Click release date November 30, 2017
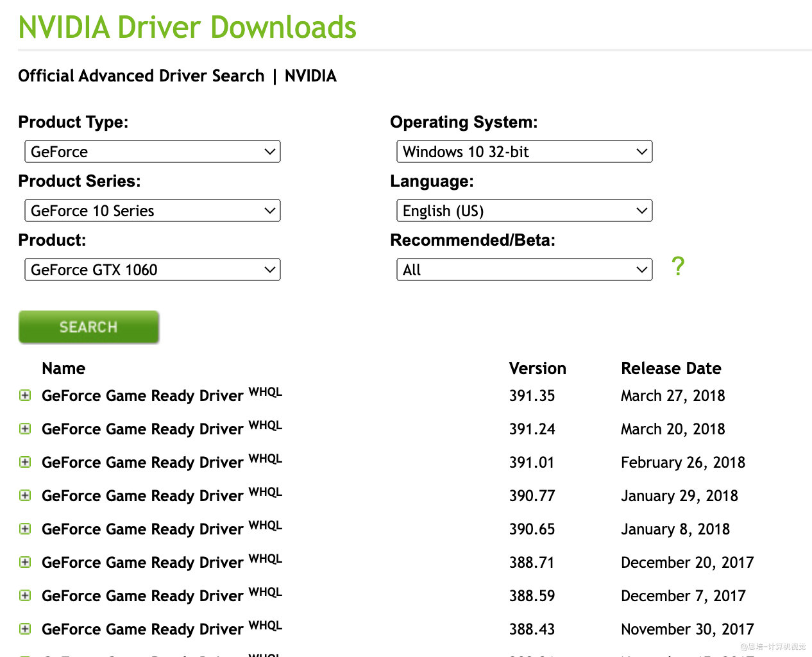 pos(688,629)
